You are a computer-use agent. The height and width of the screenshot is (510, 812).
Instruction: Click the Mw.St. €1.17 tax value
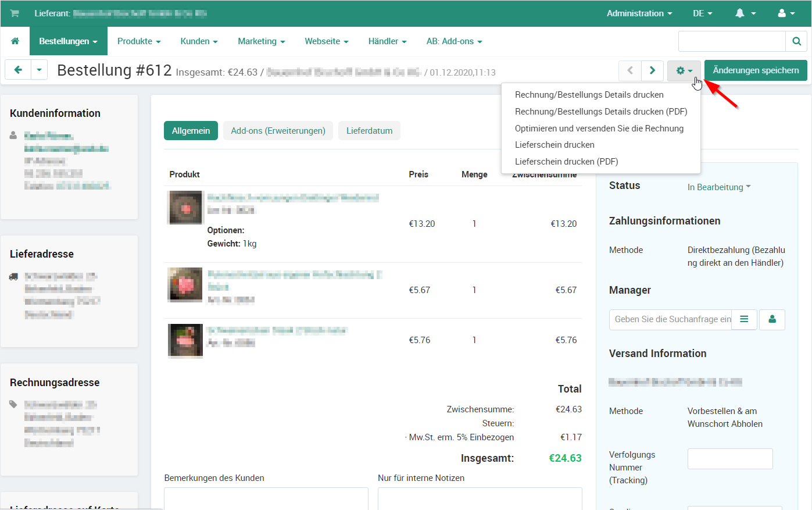(x=571, y=437)
